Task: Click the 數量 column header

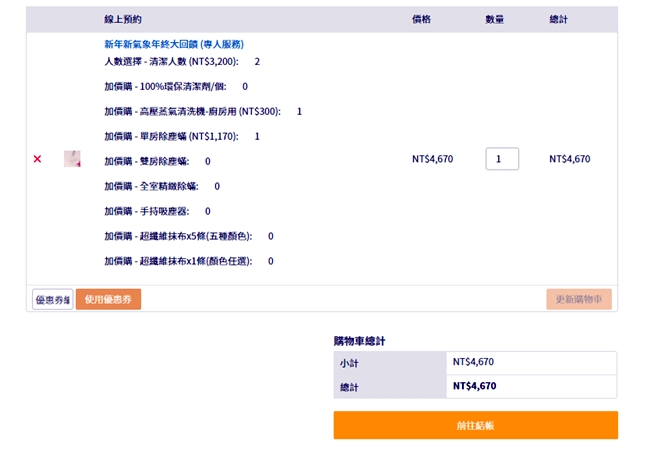Action: [x=494, y=19]
